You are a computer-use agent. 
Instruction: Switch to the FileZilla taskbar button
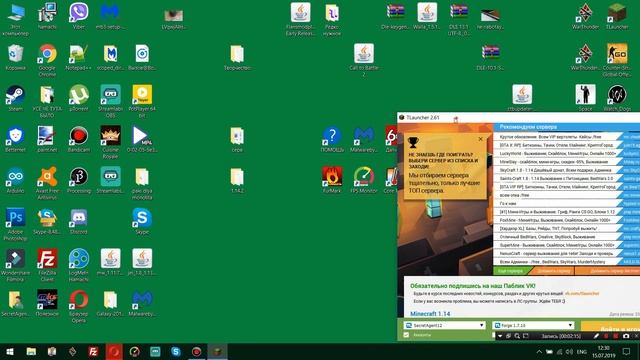tap(93, 351)
